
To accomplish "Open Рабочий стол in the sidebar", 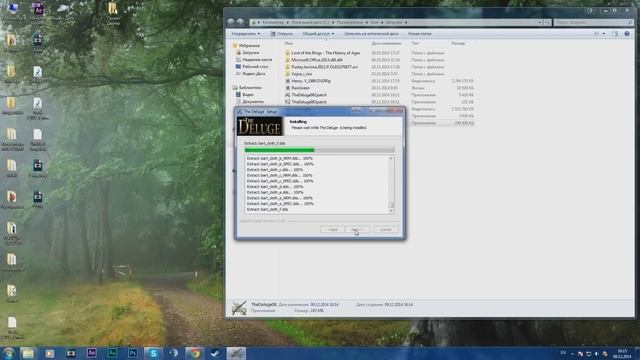I will pos(255,67).
